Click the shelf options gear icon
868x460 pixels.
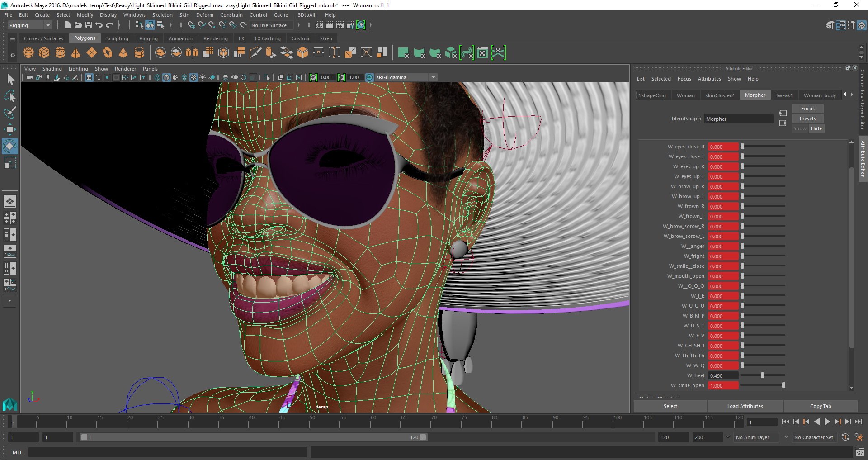pos(13,55)
